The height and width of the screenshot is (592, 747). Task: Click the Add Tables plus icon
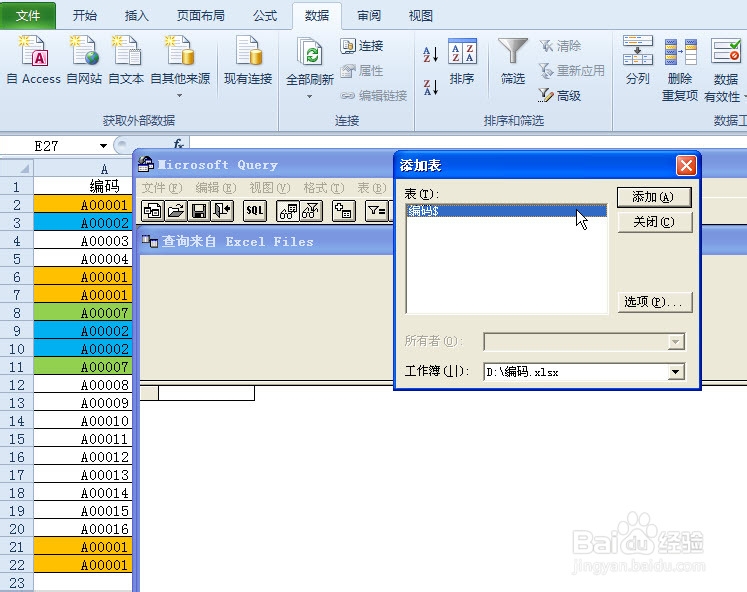(x=343, y=211)
